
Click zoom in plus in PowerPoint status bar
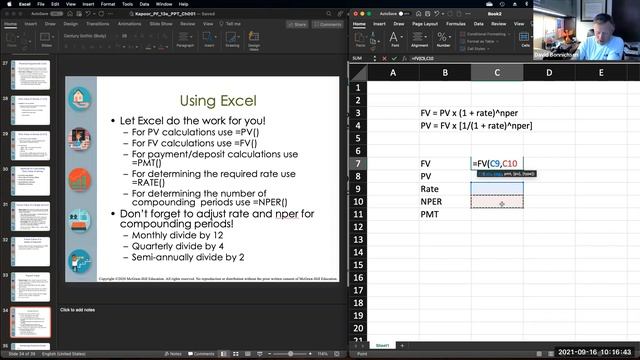pyautogui.click(x=310, y=354)
